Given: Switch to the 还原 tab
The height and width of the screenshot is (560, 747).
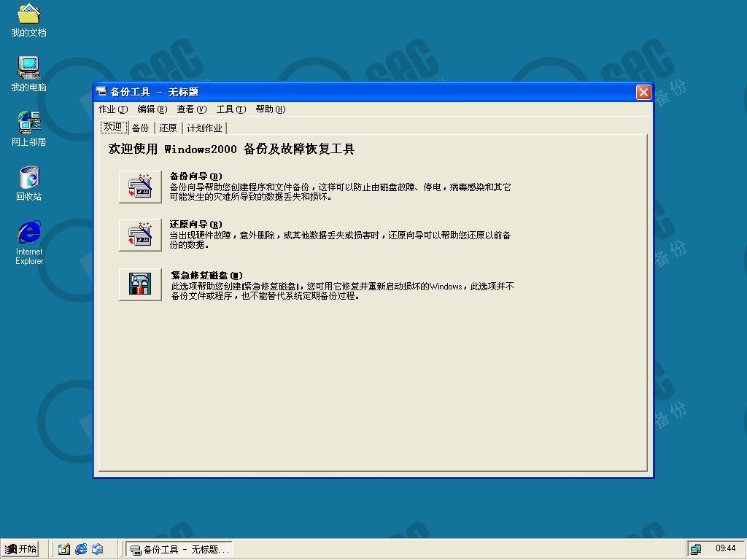Looking at the screenshot, I should pos(169,128).
